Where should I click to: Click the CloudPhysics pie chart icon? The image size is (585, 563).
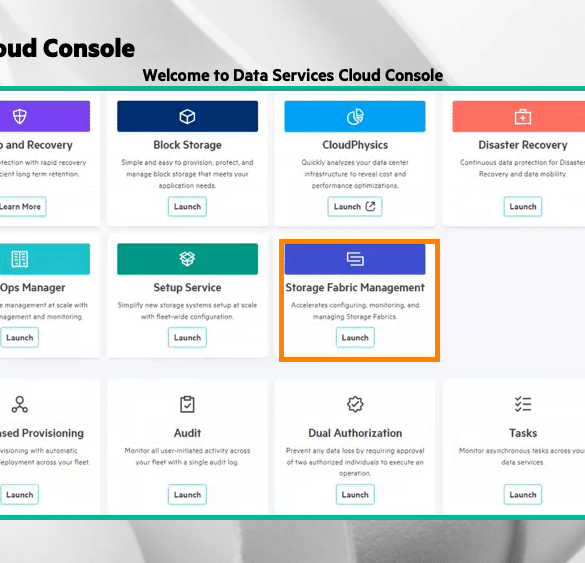[355, 117]
